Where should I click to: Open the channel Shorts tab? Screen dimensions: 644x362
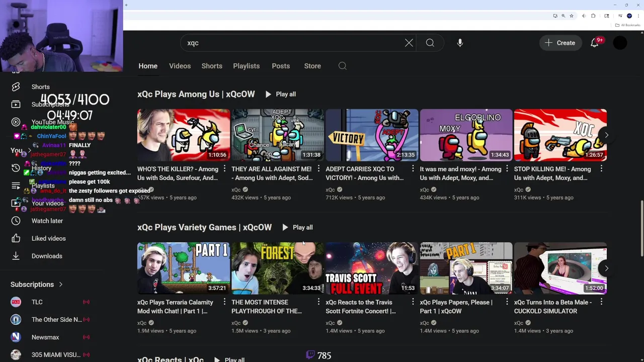click(212, 66)
